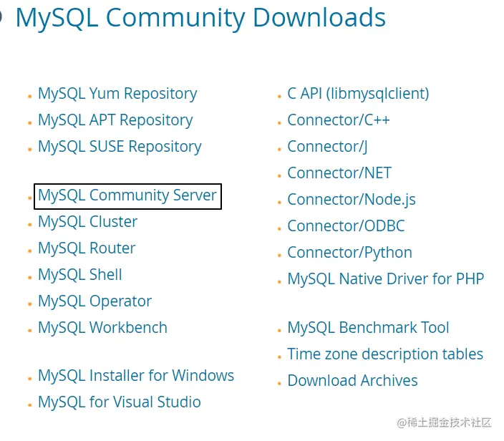Open MySQL Native Driver for PHP
Screen dimensions: 504x441
(386, 279)
